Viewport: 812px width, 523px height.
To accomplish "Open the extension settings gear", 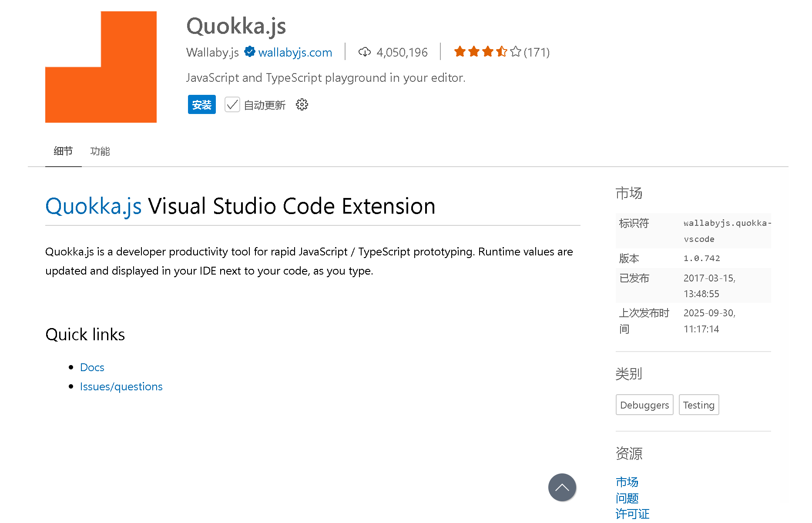I will coord(302,104).
